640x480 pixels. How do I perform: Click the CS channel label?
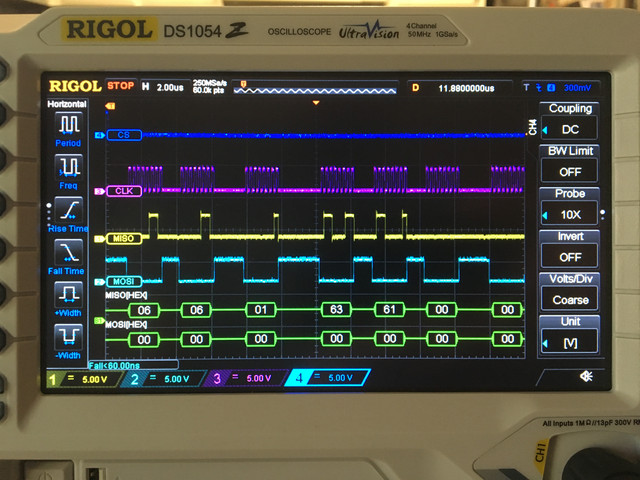124,135
